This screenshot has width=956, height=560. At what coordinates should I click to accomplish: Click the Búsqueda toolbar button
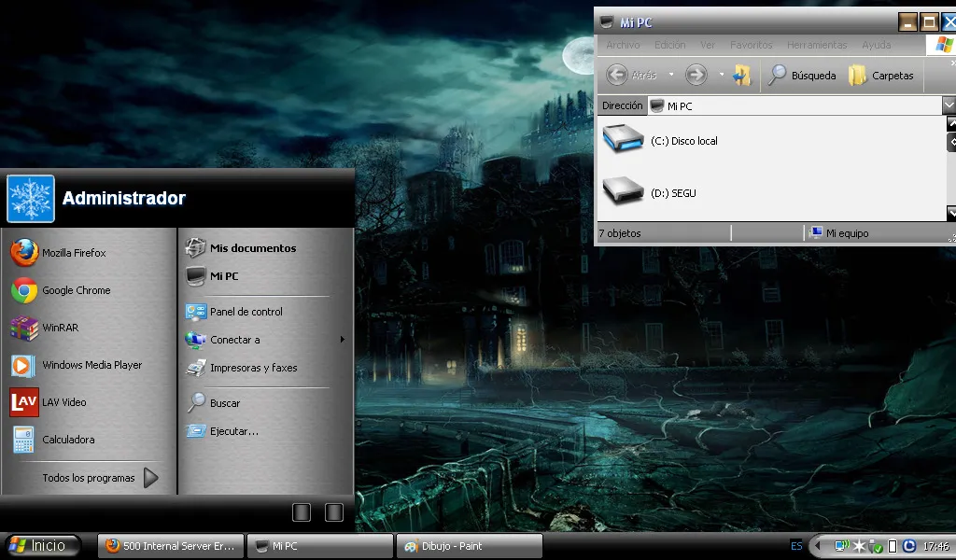pos(802,75)
